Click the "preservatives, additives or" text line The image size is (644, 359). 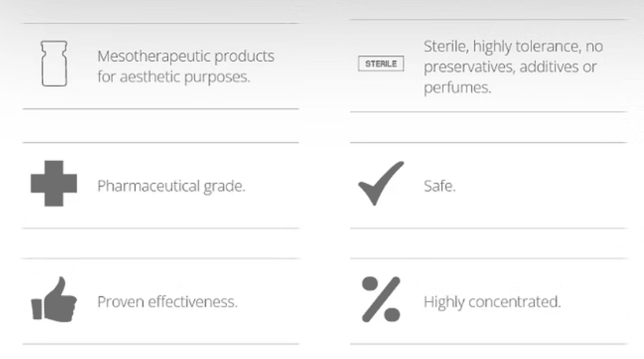click(x=510, y=67)
